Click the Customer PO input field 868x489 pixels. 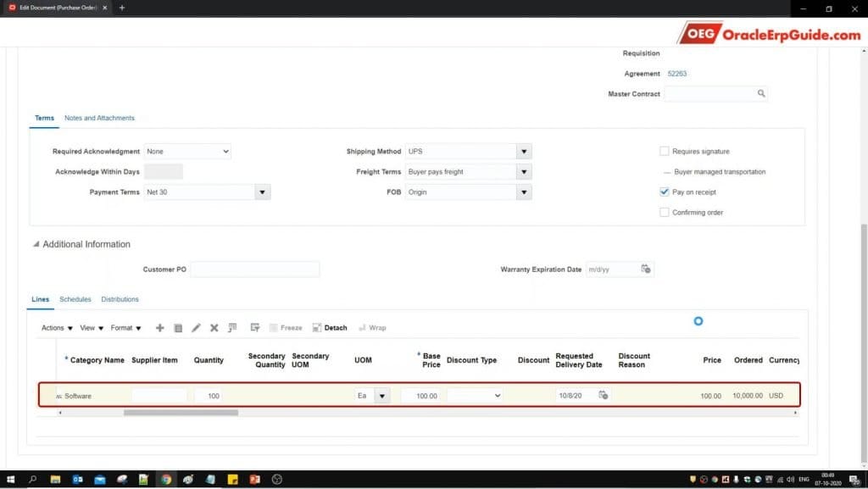254,270
